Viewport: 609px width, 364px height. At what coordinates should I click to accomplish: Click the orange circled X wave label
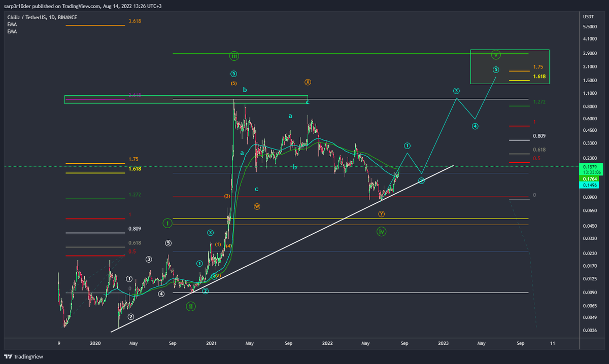pos(308,81)
